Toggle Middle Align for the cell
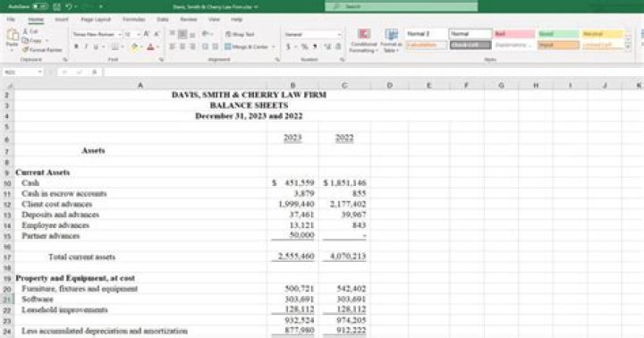 click(x=182, y=34)
